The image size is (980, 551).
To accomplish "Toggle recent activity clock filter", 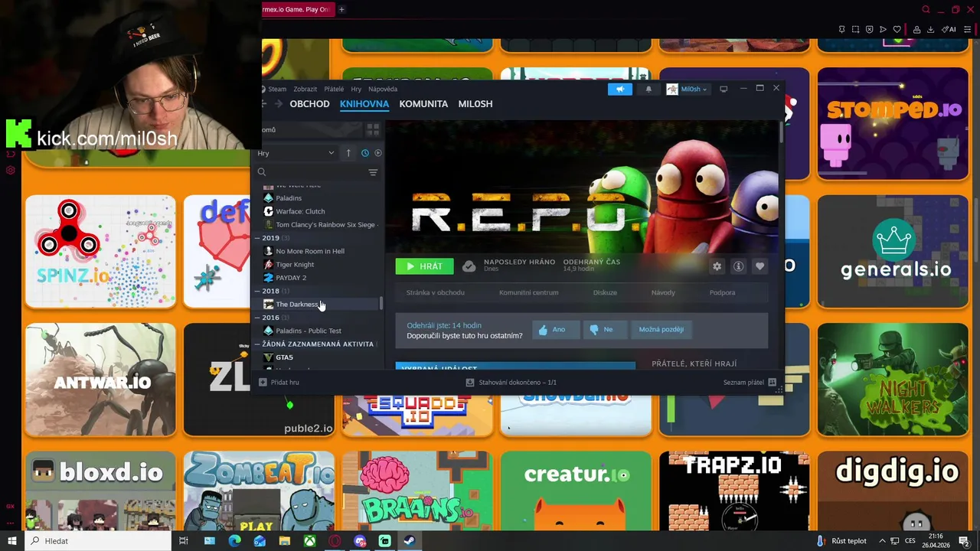I will 364,153.
